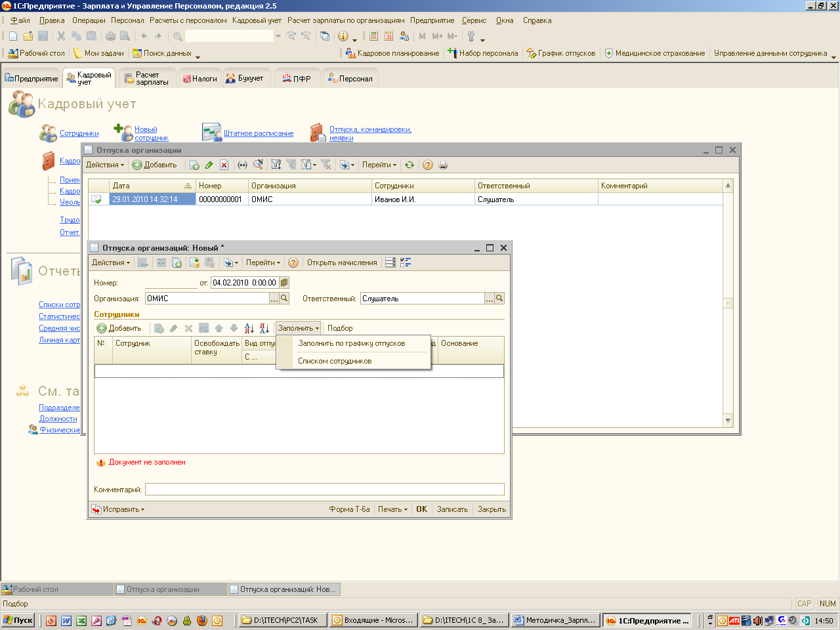Screen dimensions: 840x630
Task: Switch to the ПФР tab
Action: tap(297, 79)
